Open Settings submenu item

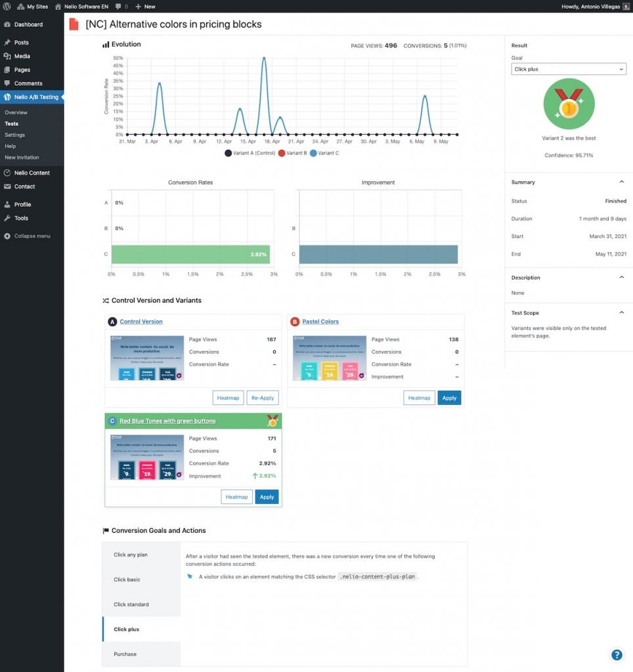(x=14, y=135)
